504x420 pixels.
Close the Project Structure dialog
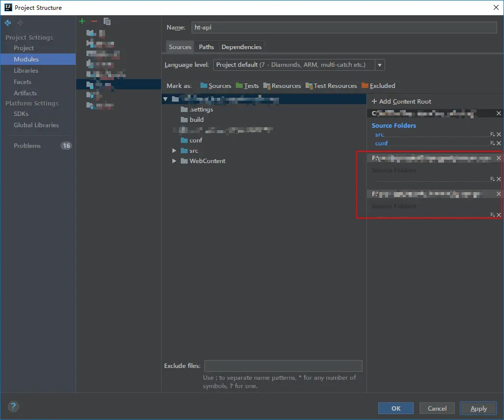[x=496, y=7]
